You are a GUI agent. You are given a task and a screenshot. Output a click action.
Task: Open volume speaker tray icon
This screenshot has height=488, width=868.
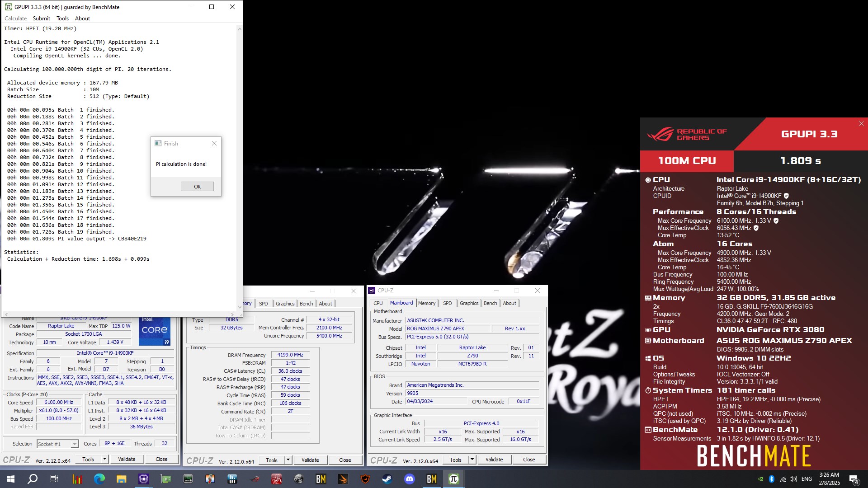click(793, 479)
